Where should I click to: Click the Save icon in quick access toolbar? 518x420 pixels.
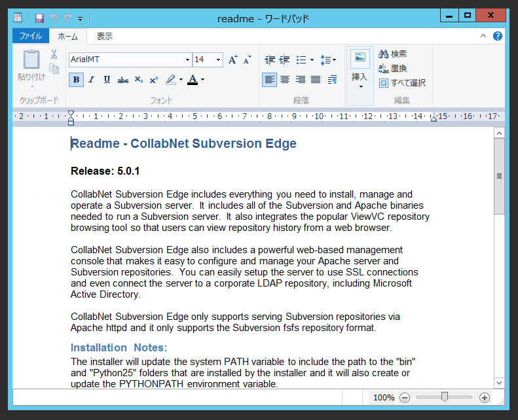pos(39,18)
